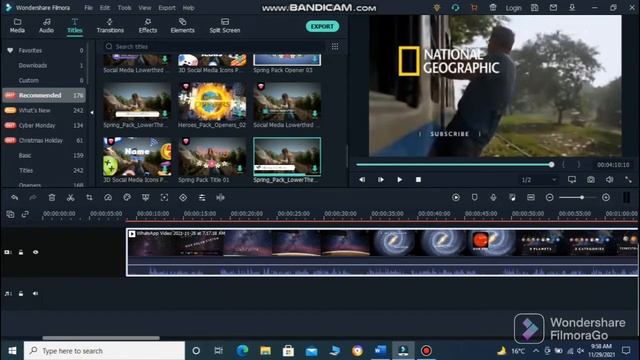
Task: Click the Stop button in preview
Action: point(418,180)
